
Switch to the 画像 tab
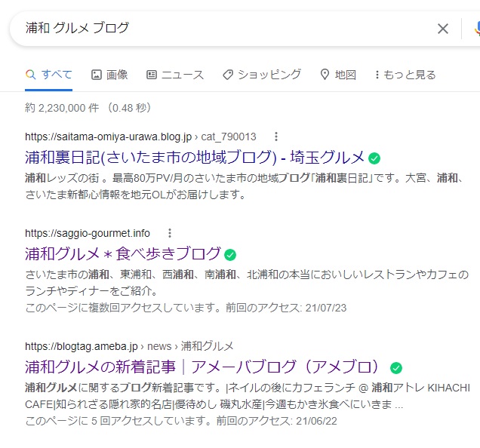coord(109,75)
